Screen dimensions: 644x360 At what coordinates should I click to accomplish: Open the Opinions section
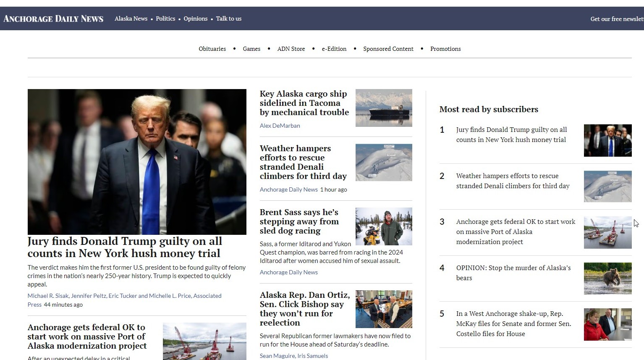coord(195,18)
